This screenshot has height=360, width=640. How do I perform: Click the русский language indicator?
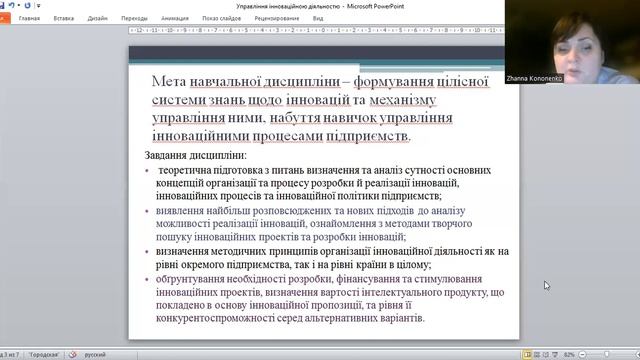click(95, 355)
